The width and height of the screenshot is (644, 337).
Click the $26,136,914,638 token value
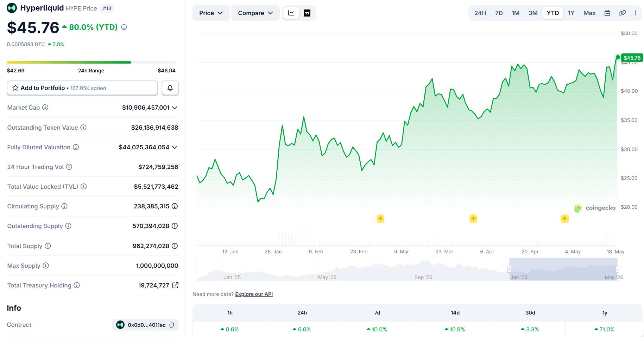(x=154, y=128)
